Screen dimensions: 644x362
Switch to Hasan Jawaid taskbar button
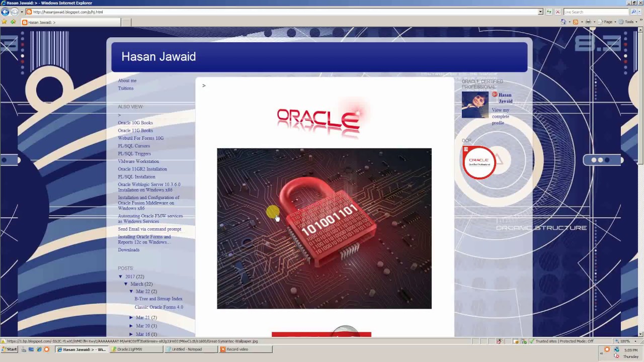point(82,349)
